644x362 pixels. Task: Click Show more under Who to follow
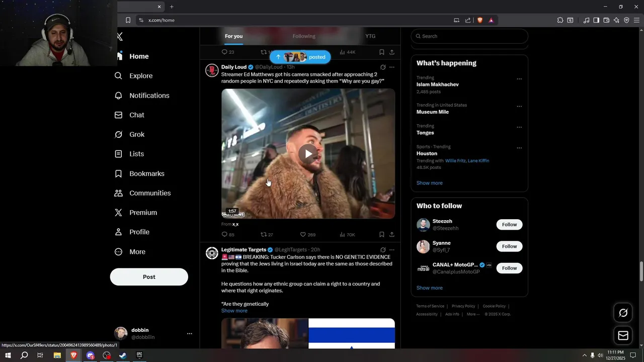[x=429, y=288]
